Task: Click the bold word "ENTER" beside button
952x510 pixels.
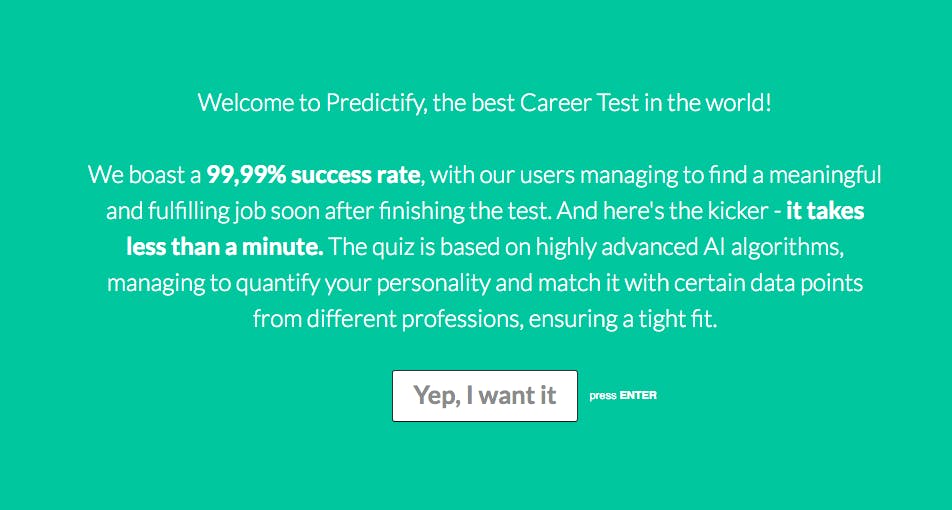Action: tap(638, 396)
